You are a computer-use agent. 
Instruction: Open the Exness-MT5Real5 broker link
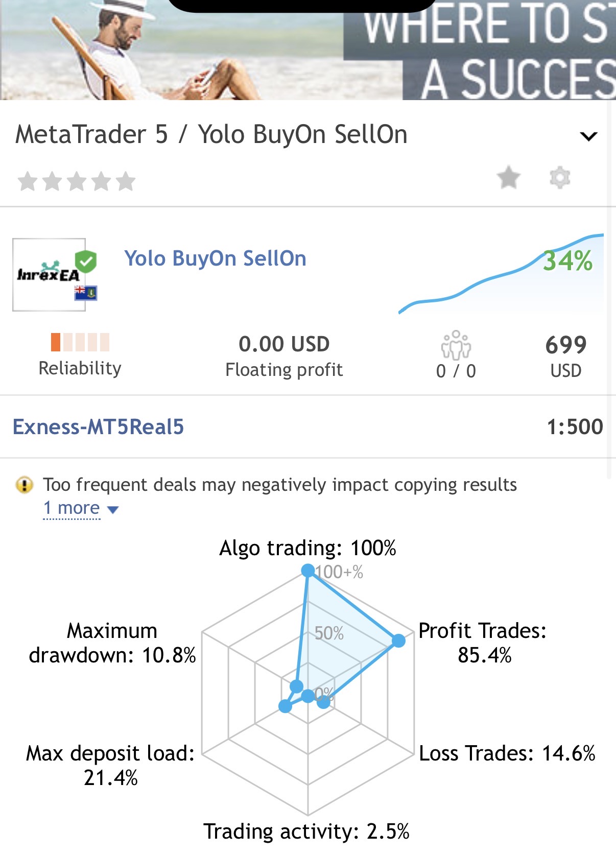pos(98,427)
